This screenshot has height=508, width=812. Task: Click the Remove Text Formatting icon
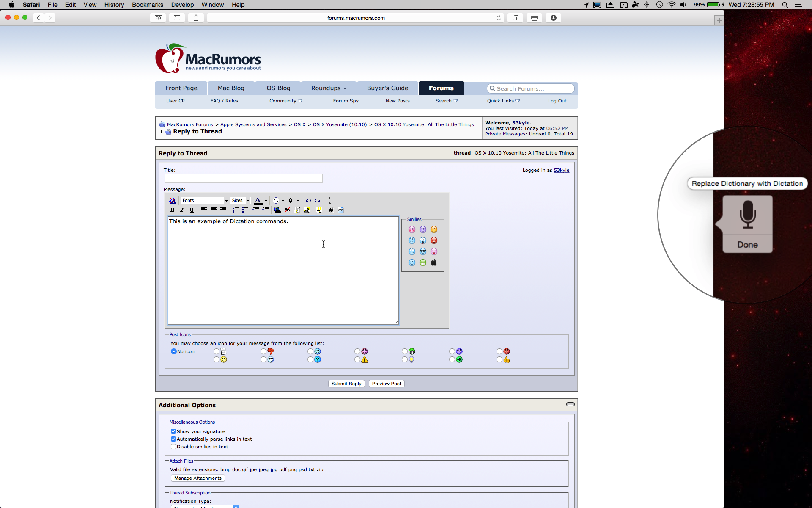173,201
